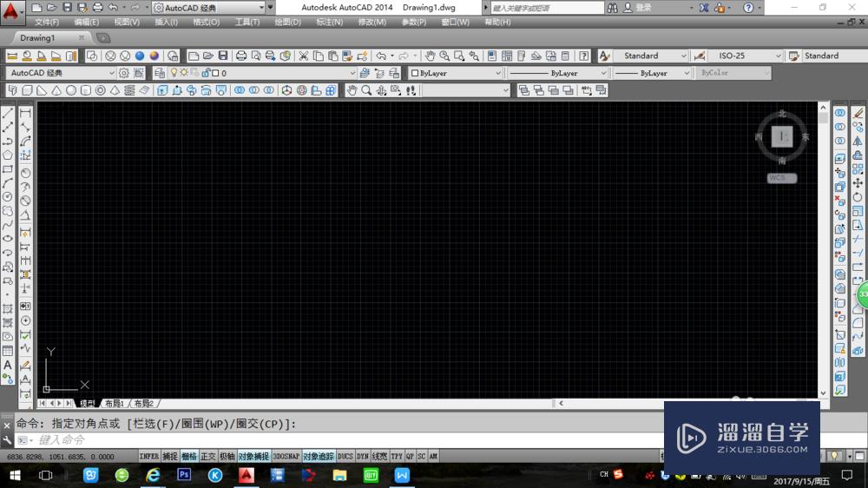Toggle 对象追踪 object snap tracking
868x488 pixels.
coord(319,457)
